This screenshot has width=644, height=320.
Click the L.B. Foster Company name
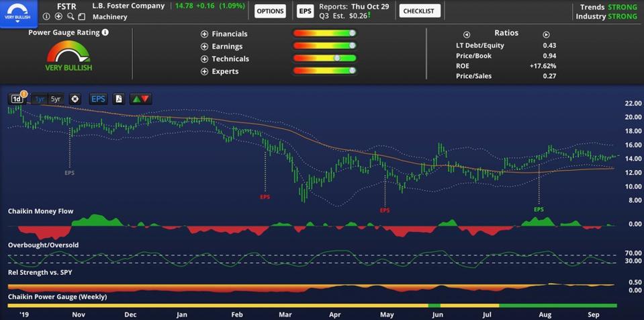coord(128,6)
